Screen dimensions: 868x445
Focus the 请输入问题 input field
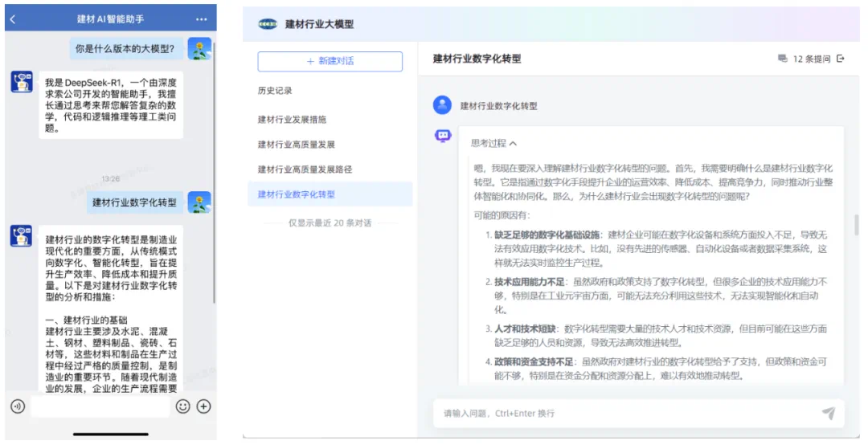(639, 414)
